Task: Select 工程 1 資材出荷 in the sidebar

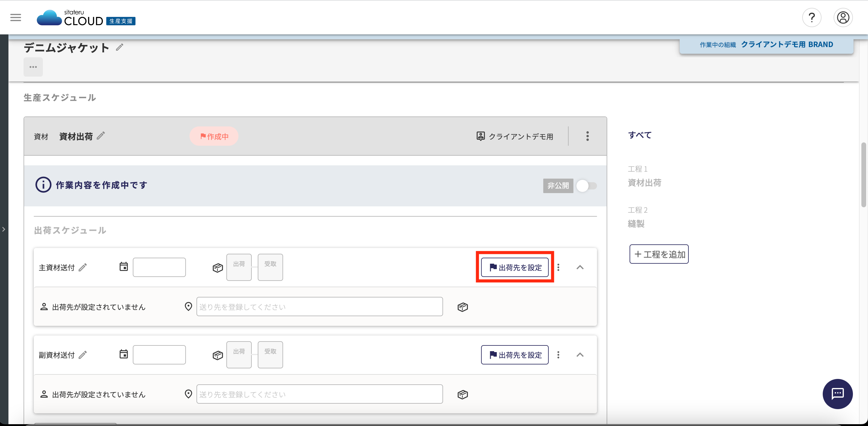Action: click(644, 176)
